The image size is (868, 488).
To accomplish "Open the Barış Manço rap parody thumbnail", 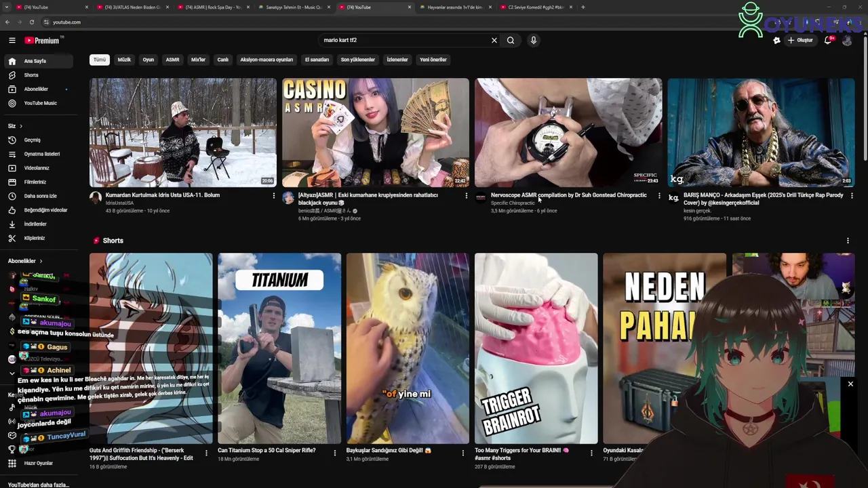I will (761, 132).
